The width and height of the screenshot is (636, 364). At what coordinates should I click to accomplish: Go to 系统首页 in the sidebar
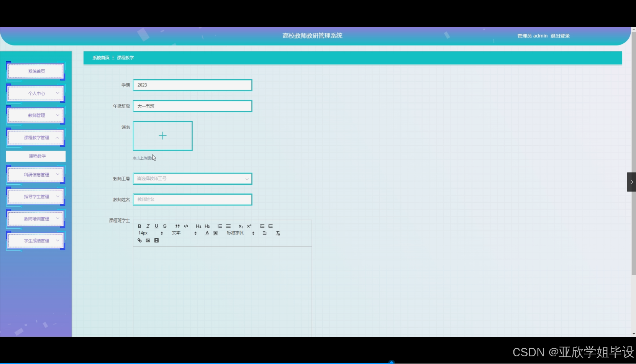[x=36, y=71]
